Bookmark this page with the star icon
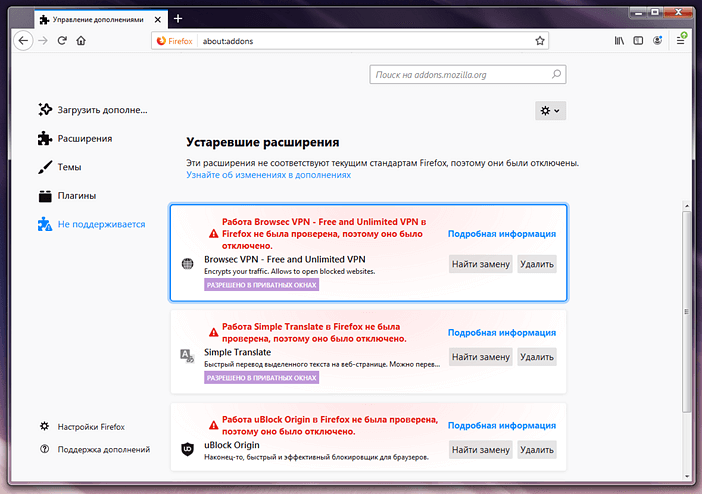 [x=540, y=41]
